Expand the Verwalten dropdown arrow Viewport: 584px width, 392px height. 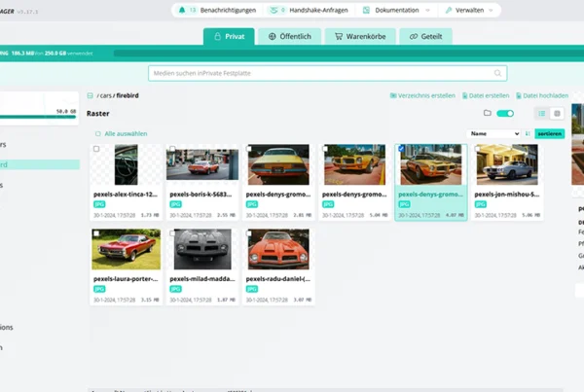coord(491,10)
